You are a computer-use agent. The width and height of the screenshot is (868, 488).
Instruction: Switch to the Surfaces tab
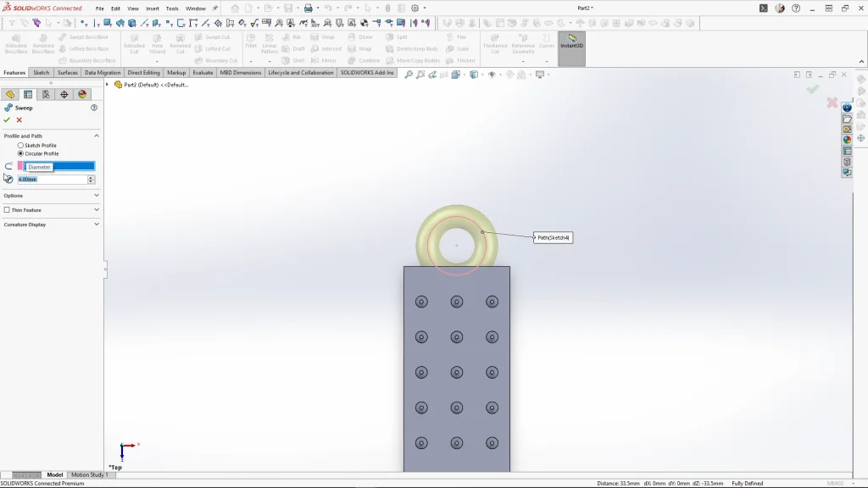coord(68,73)
